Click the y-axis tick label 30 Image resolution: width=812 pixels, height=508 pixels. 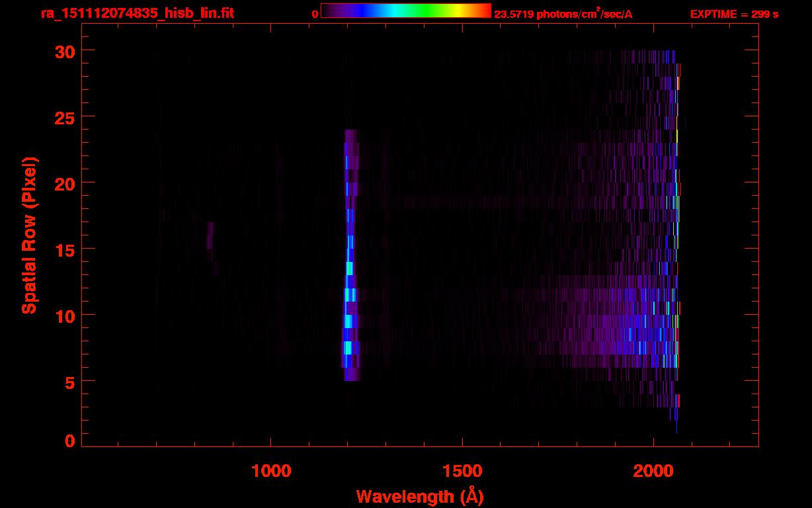pyautogui.click(x=64, y=51)
